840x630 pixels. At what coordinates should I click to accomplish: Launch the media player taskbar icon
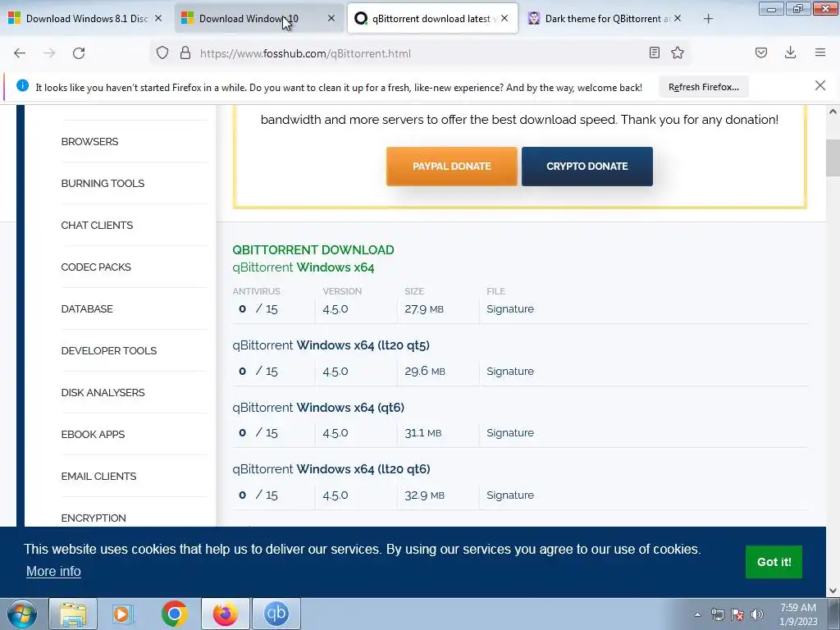coord(123,614)
